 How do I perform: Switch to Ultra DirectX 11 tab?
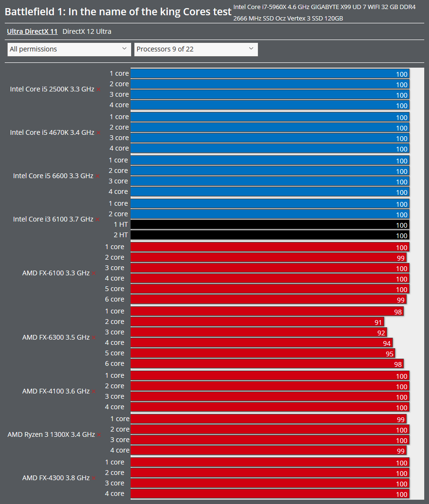(32, 31)
